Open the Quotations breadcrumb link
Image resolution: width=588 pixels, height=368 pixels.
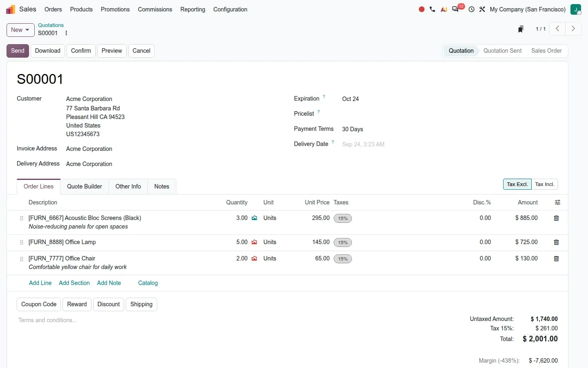tap(51, 25)
